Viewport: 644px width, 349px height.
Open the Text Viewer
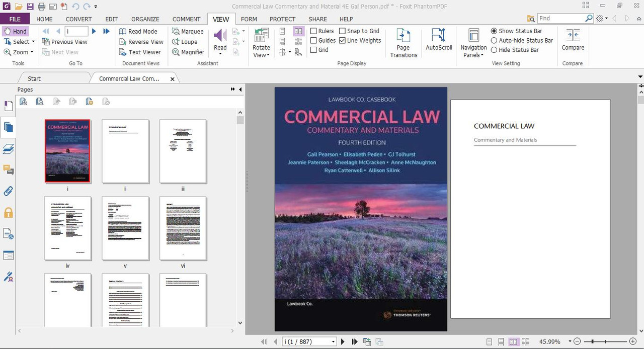coord(140,52)
